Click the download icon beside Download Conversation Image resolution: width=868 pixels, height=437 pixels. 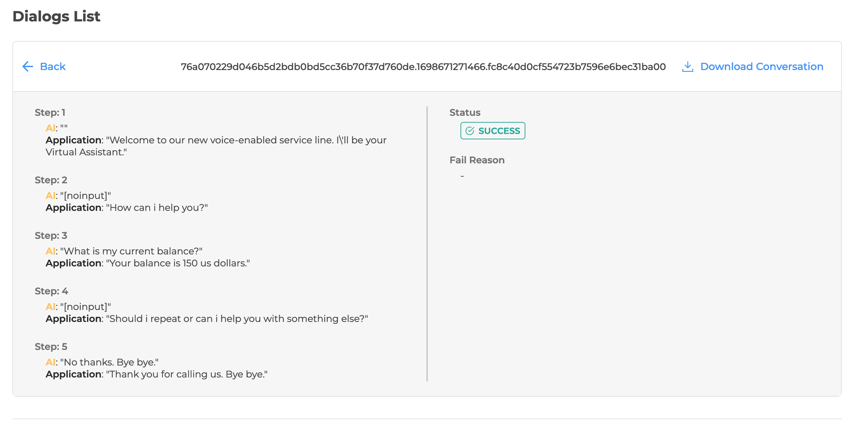[x=688, y=67]
